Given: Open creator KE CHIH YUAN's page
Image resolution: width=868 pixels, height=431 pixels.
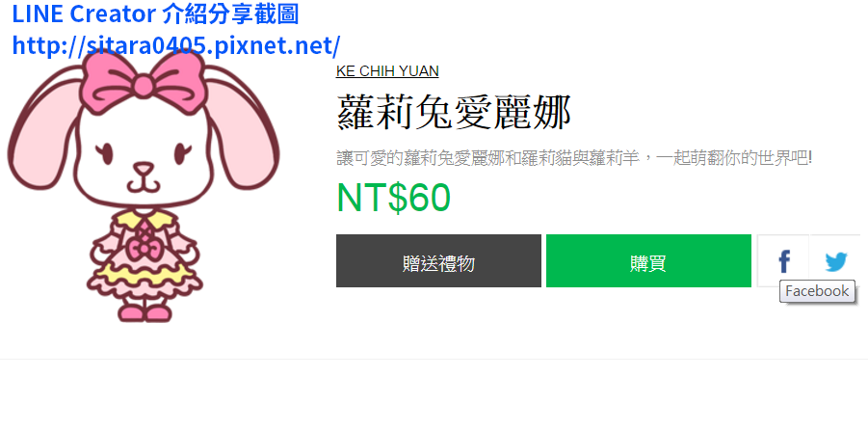Looking at the screenshot, I should tap(387, 71).
